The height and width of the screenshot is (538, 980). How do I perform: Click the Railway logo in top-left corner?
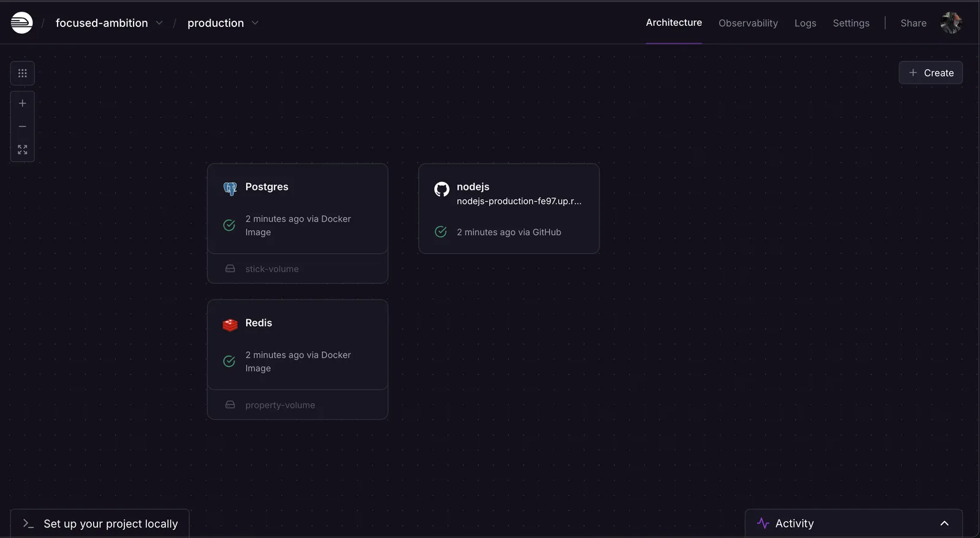[x=21, y=23]
